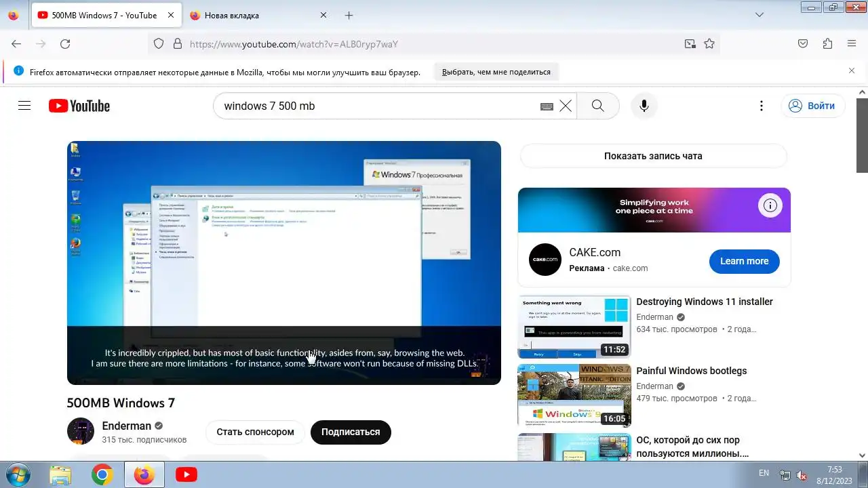Clear the search query with the X icon
868x488 pixels.
(x=566, y=106)
